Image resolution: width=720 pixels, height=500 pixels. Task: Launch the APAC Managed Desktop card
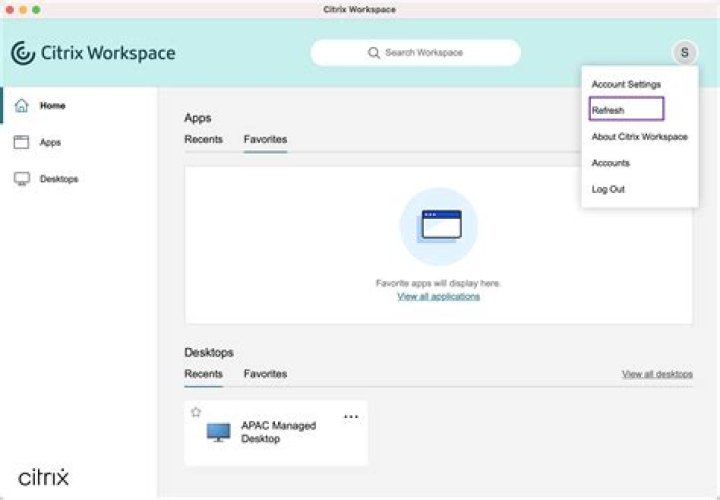[276, 433]
